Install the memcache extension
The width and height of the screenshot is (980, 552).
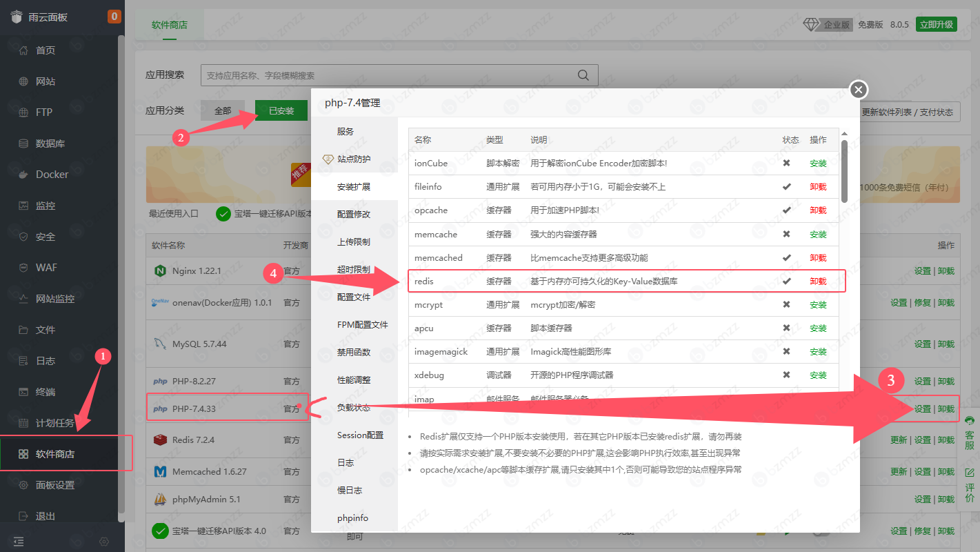(818, 235)
